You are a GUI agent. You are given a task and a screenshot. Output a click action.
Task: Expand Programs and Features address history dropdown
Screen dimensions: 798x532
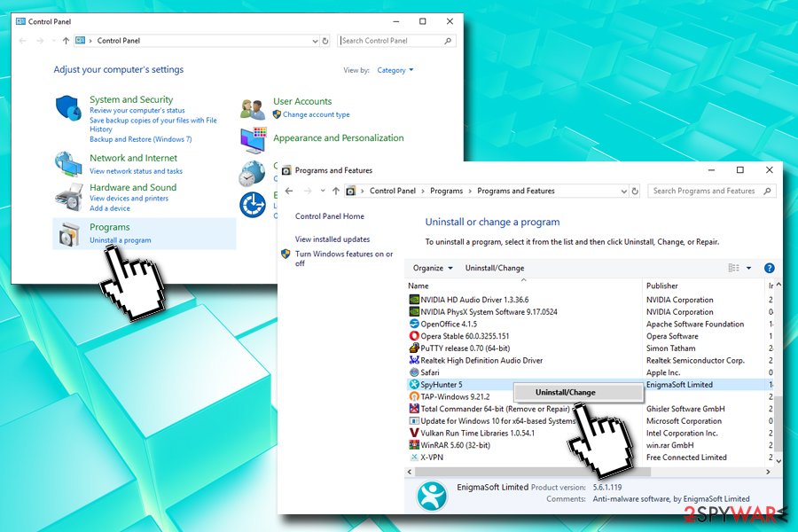pos(624,191)
